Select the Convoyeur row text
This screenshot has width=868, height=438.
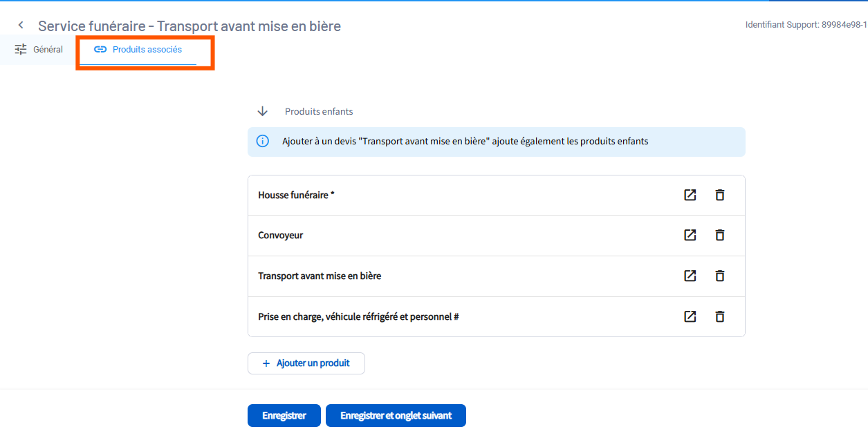[x=281, y=236]
